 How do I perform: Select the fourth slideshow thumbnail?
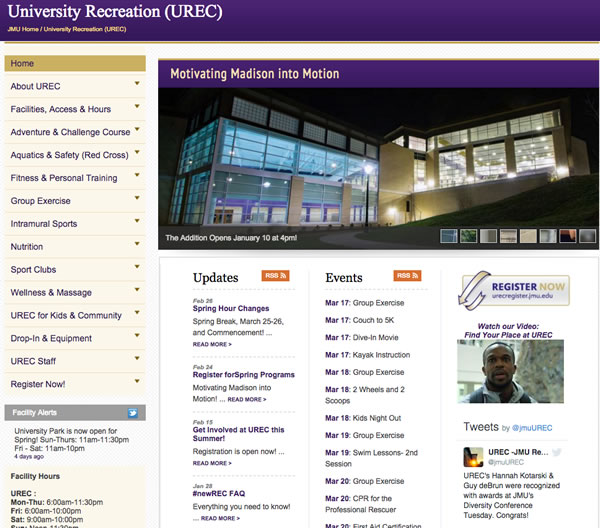[508, 236]
